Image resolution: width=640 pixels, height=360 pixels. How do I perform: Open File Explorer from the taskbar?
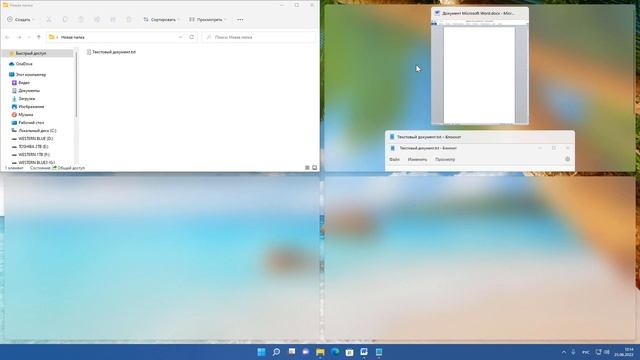coord(320,352)
